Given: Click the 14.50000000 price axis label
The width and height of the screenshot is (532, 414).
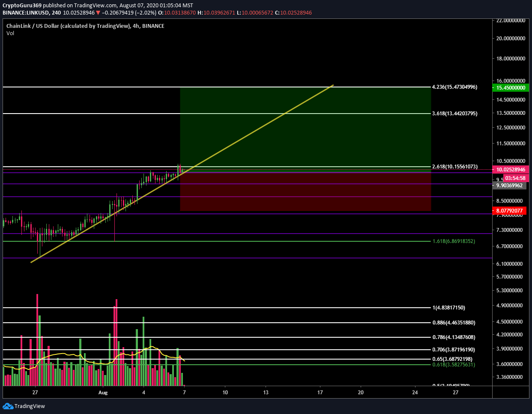Looking at the screenshot, I should [x=511, y=100].
